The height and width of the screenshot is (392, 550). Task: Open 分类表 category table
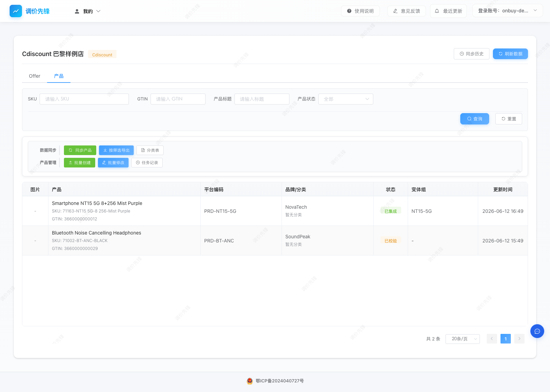pyautogui.click(x=150, y=150)
